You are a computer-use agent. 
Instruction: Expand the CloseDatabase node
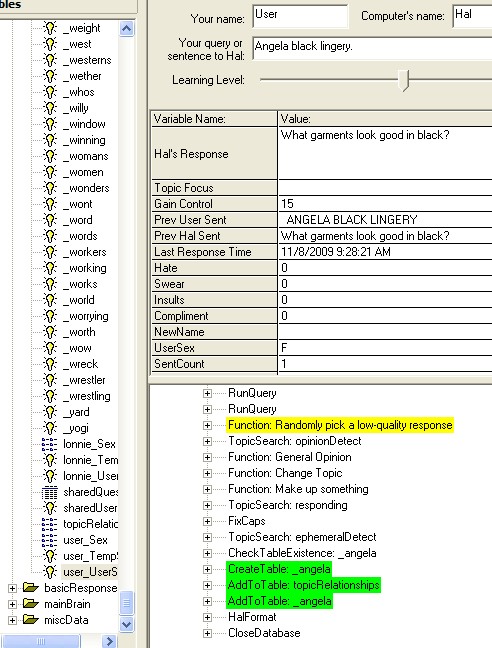207,634
